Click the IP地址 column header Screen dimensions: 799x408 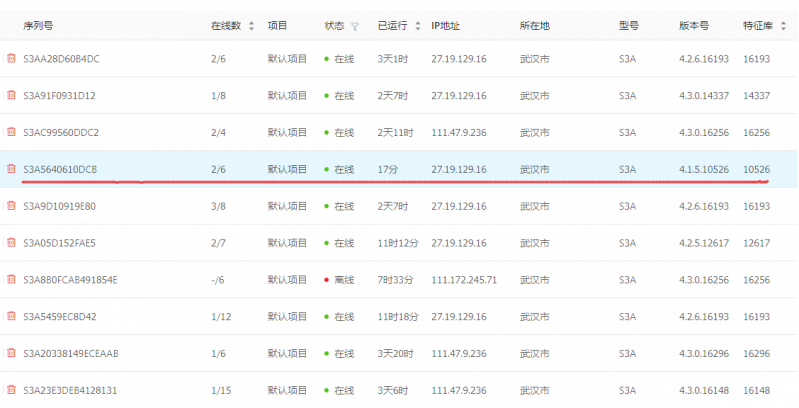point(447,25)
